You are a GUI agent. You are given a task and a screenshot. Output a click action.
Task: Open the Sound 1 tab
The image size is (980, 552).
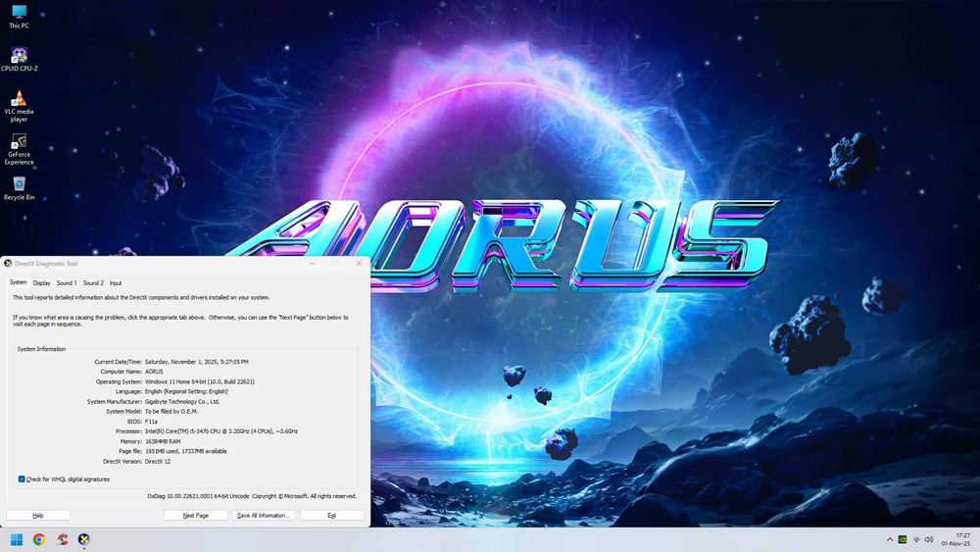coord(67,283)
